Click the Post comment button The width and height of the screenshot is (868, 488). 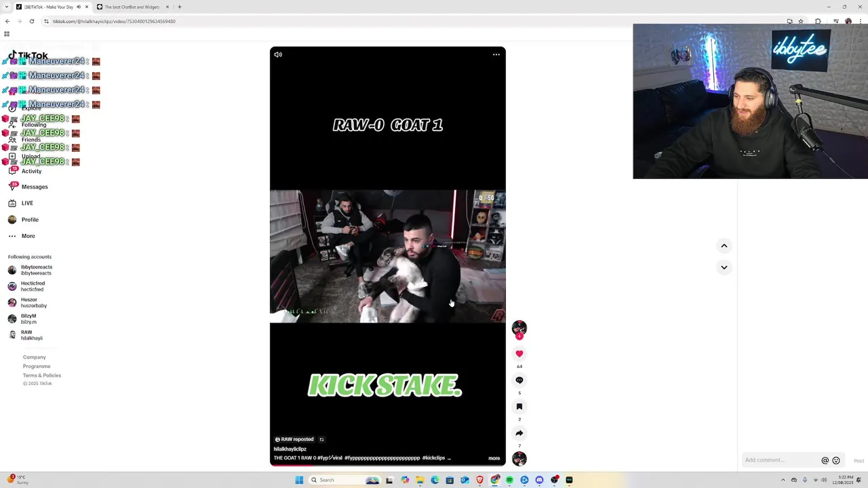coord(859,461)
